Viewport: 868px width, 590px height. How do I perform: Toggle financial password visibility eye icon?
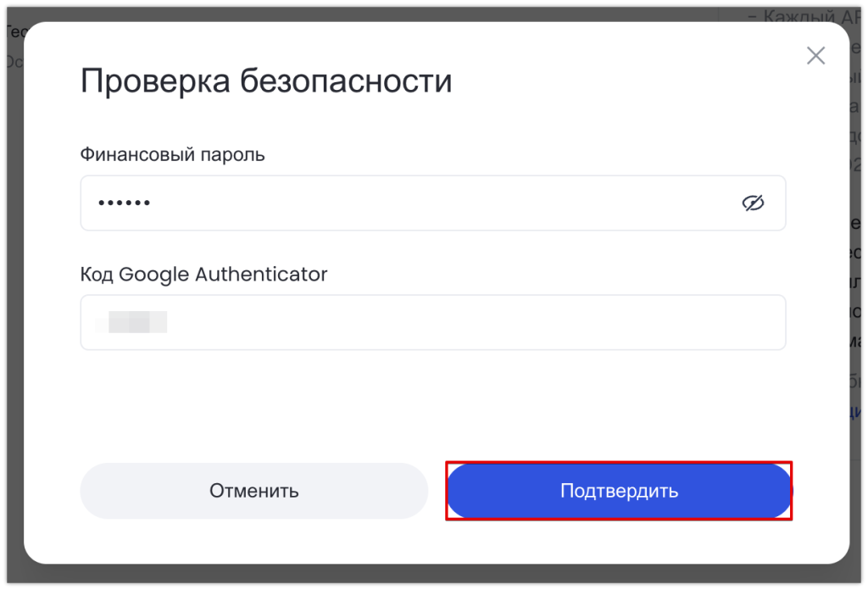coord(753,203)
